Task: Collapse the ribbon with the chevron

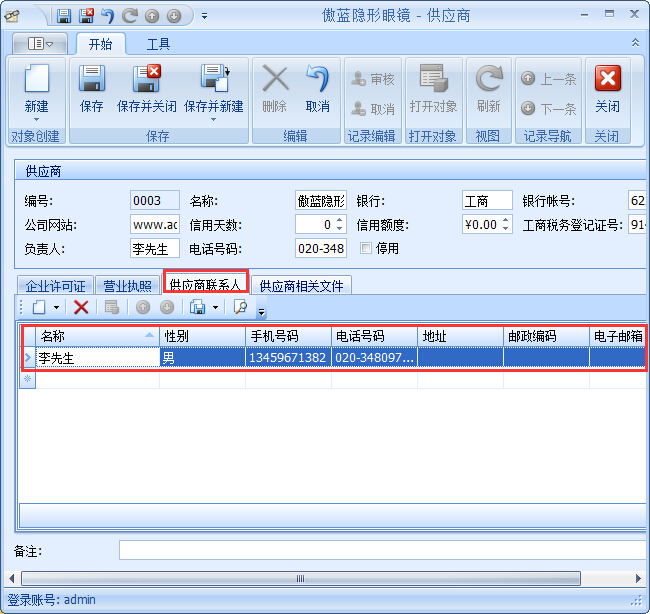Action: click(635, 43)
